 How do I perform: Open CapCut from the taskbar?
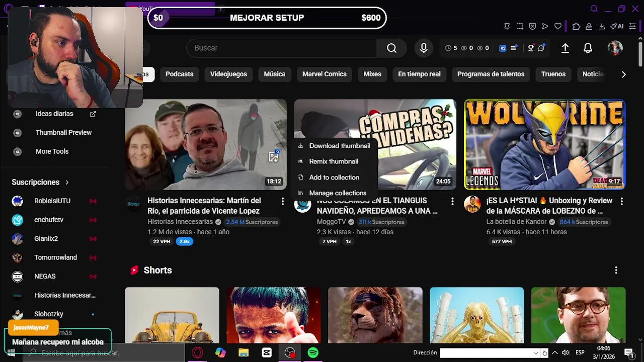pos(267,353)
